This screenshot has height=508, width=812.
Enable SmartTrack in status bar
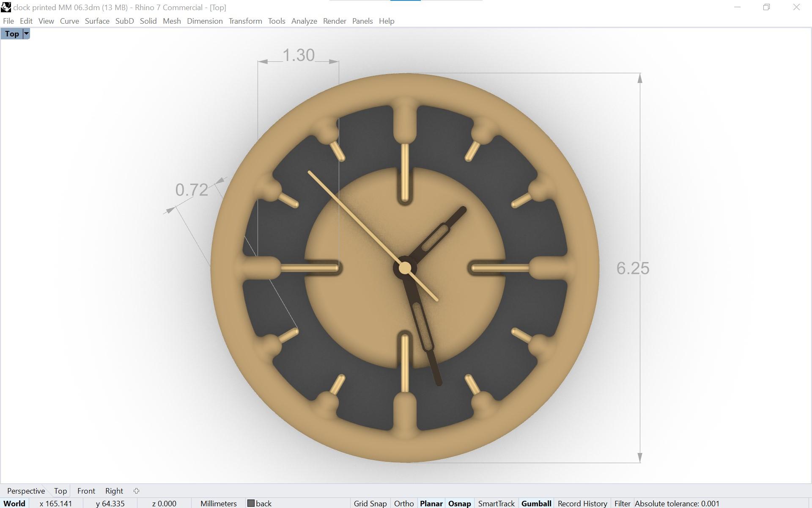click(x=496, y=503)
